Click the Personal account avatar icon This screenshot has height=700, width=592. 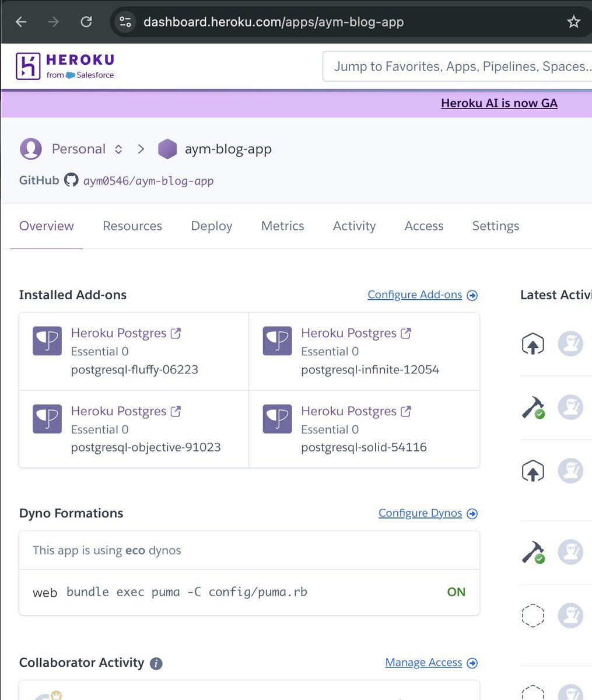(x=31, y=149)
